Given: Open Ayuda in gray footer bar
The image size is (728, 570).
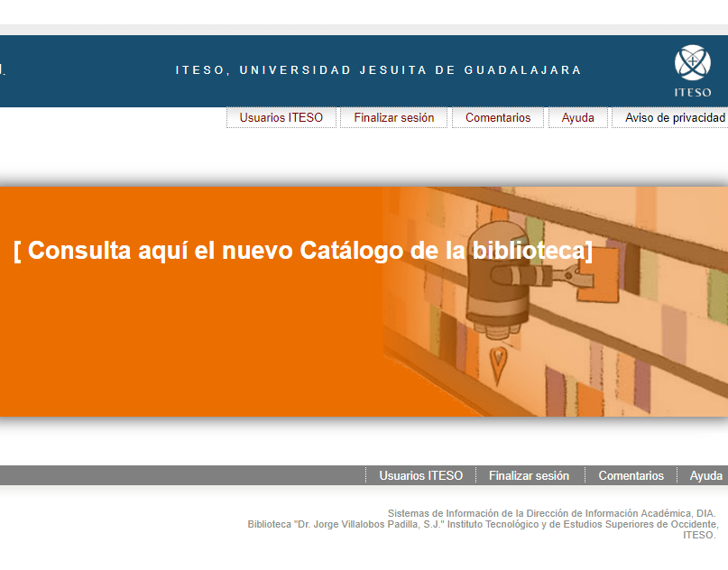Looking at the screenshot, I should 705,475.
